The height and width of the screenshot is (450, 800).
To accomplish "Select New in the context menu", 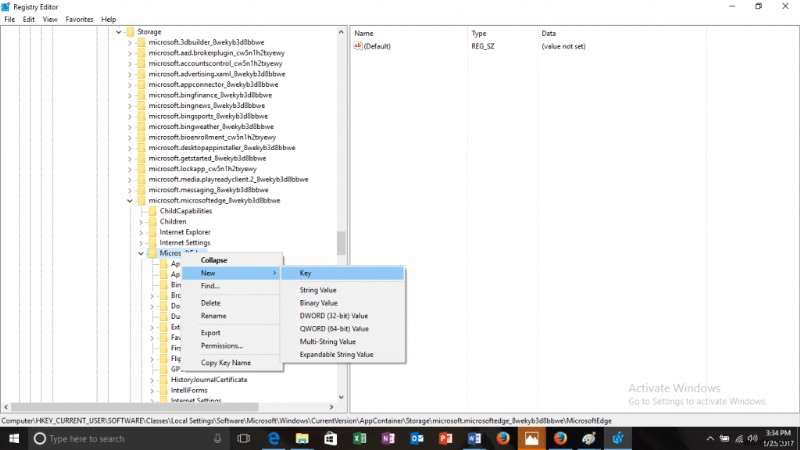I will pos(231,273).
